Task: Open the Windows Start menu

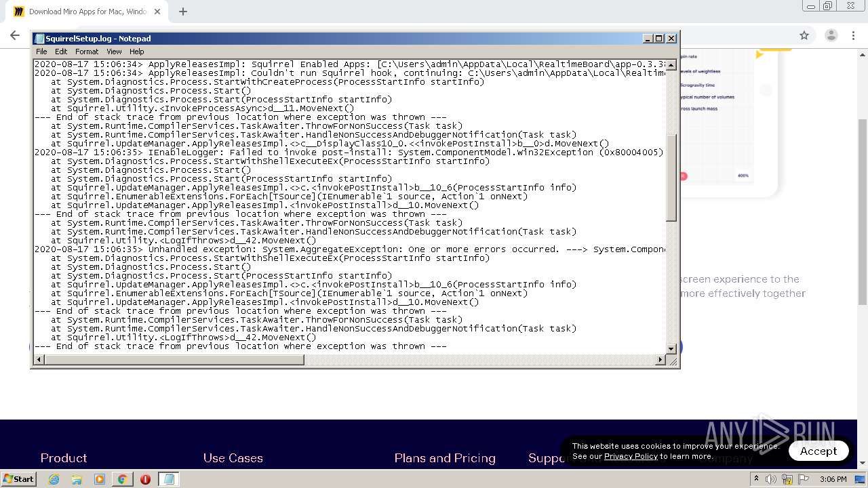Action: click(18, 479)
